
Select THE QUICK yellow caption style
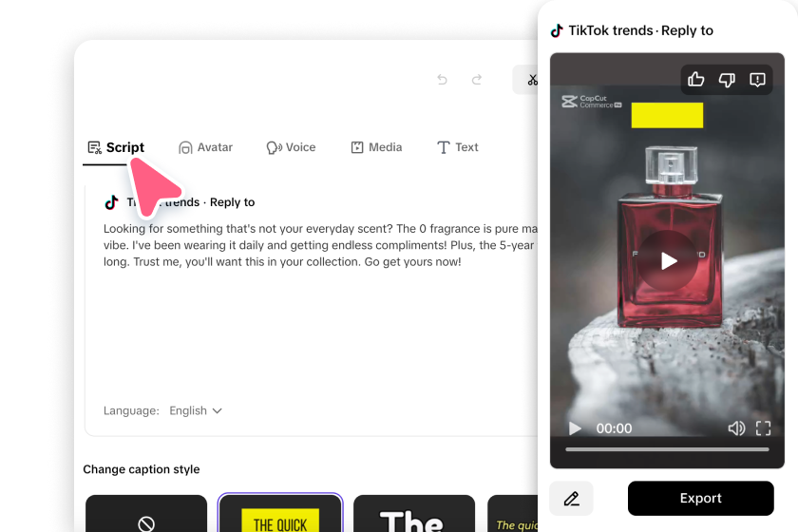280,514
